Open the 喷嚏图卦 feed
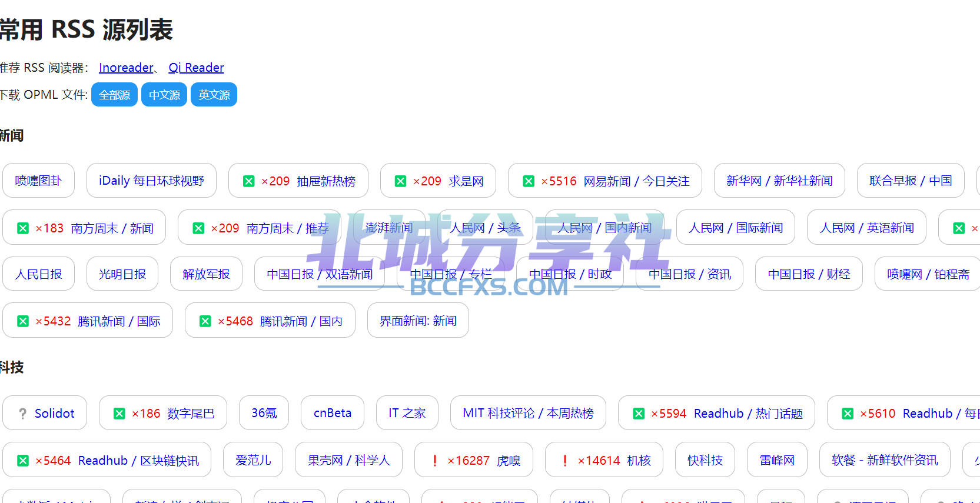Image resolution: width=980 pixels, height=503 pixels. (38, 181)
